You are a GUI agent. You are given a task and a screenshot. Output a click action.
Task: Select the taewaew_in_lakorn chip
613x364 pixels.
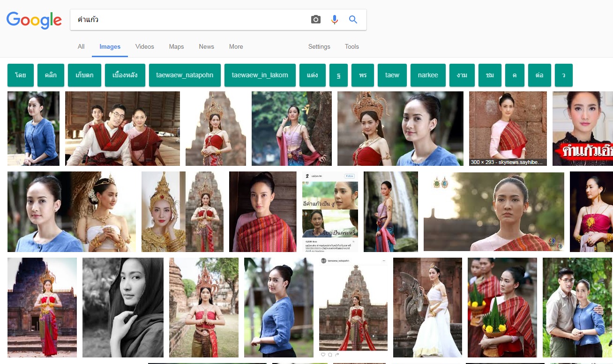[260, 75]
